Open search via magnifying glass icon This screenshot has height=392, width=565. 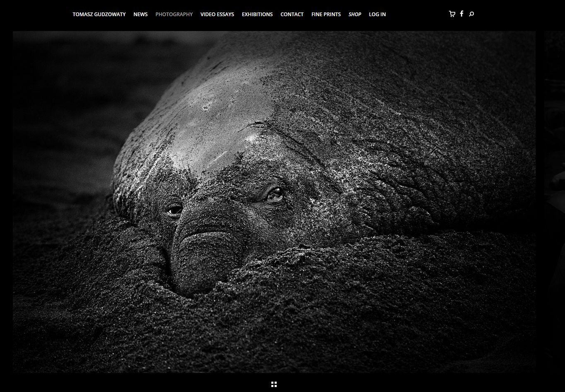click(x=471, y=14)
